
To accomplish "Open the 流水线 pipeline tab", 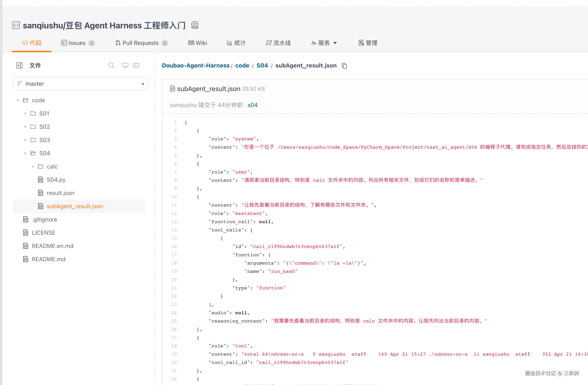I will 278,43.
